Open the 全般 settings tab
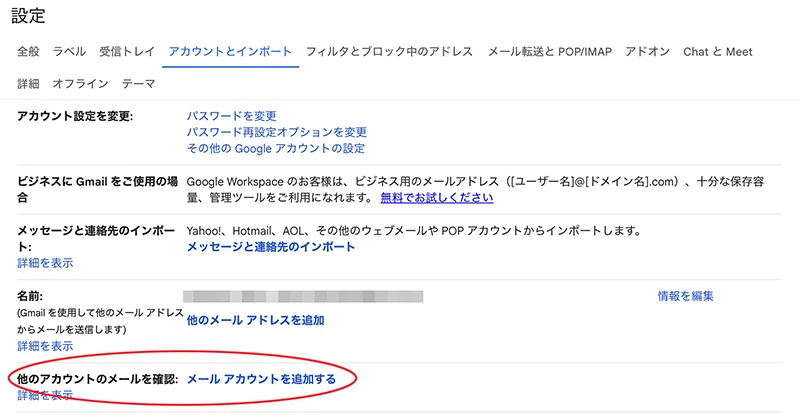 (29, 51)
